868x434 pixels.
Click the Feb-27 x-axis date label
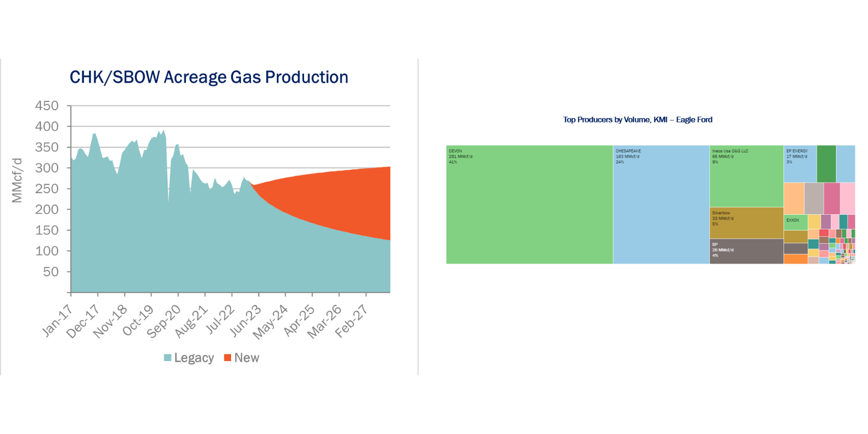[x=352, y=321]
